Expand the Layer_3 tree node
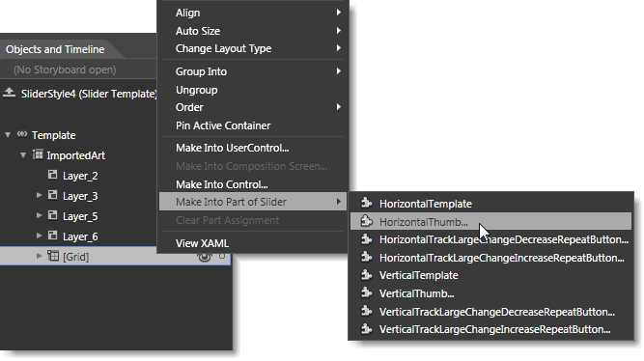This screenshot has width=644, height=361. click(39, 195)
